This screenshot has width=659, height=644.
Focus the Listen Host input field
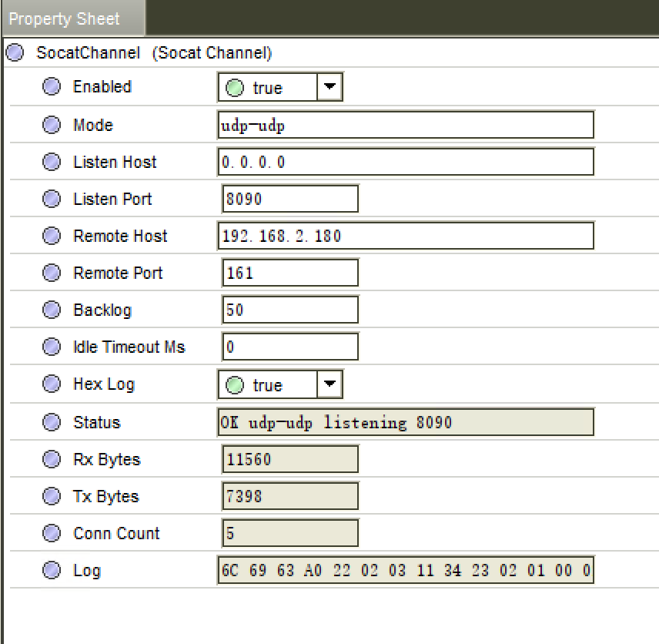tap(406, 162)
